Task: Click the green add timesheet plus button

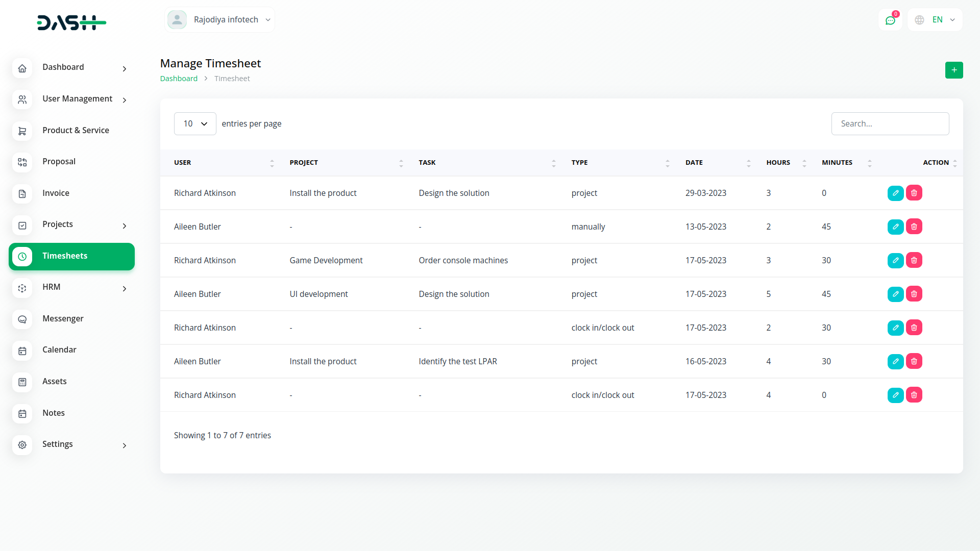Action: (x=953, y=70)
